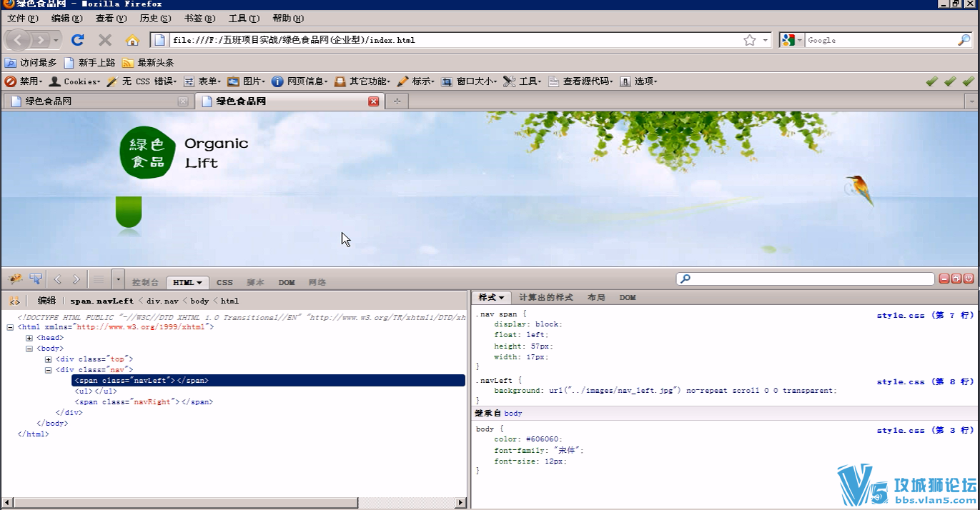The height and width of the screenshot is (510, 980).
Task: Activate Firebug's inspect element pointer icon
Action: pos(35,279)
